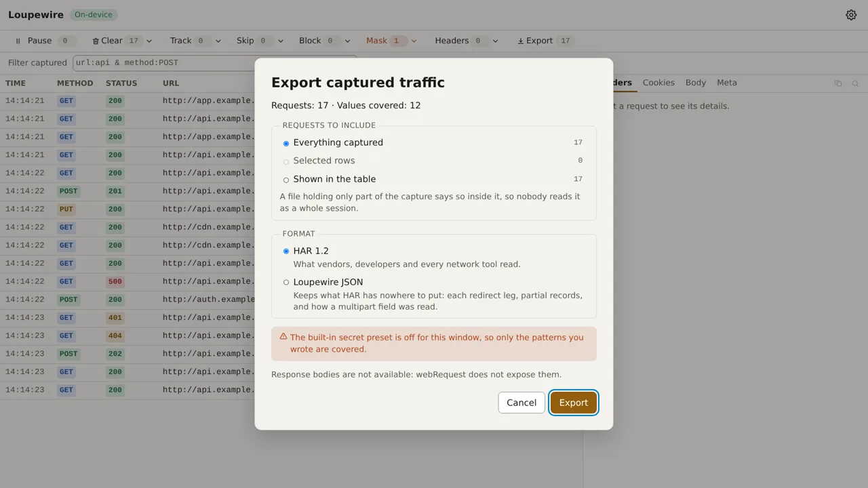Viewport: 868px width, 488px height.
Task: Click the 404 status badge
Action: (x=115, y=335)
